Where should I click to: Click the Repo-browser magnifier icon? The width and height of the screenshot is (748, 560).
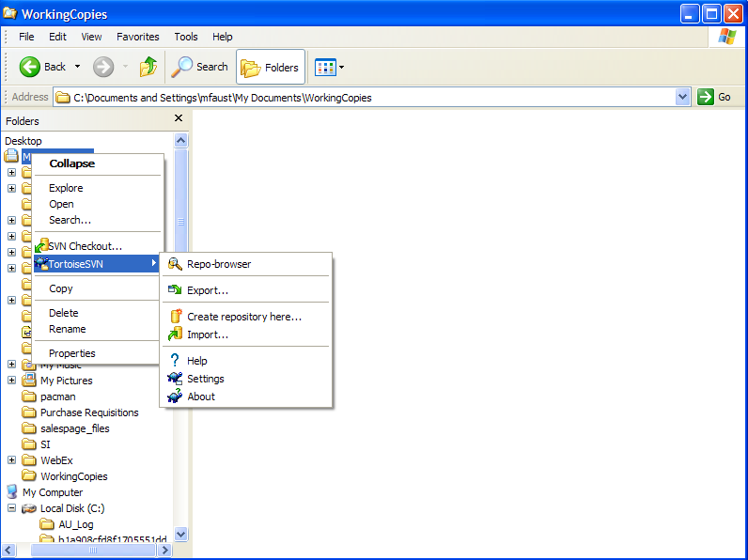[x=175, y=264]
